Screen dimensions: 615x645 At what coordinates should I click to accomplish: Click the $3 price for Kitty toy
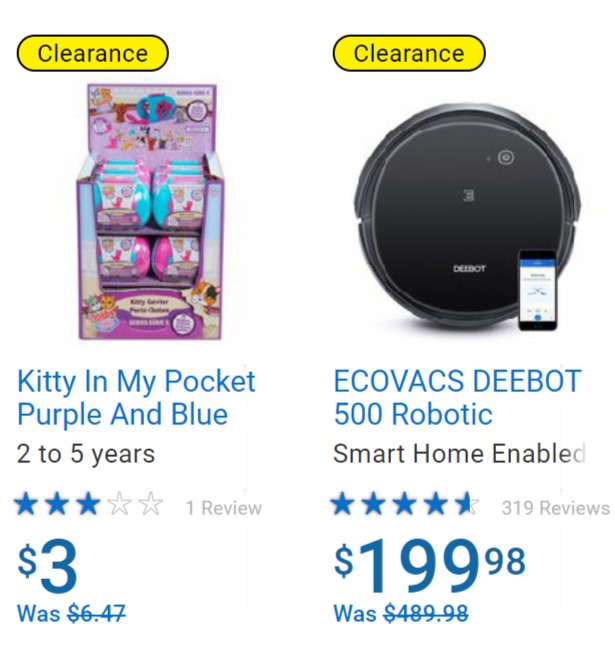[48, 567]
